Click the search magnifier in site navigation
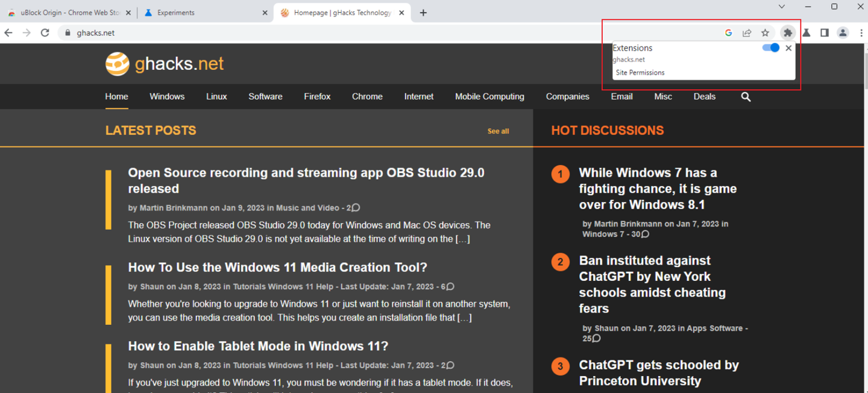 click(746, 96)
